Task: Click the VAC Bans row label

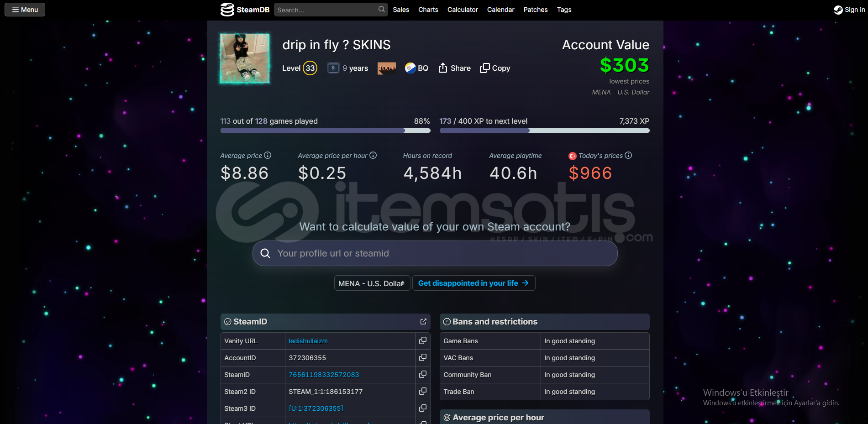Action: 458,358
